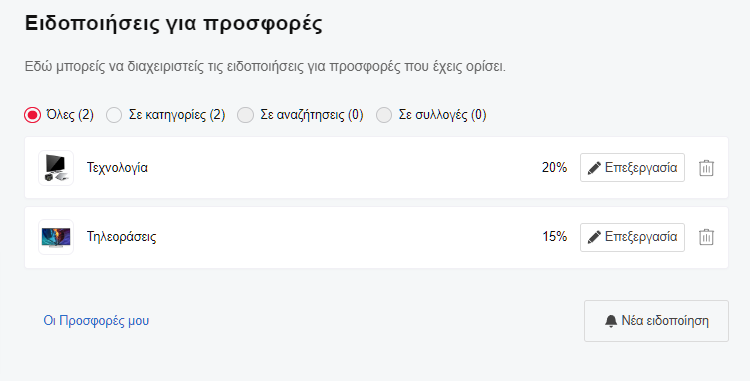Delete the Τηλεοράσεις deal alert
The width and height of the screenshot is (750, 381).
[x=706, y=237]
